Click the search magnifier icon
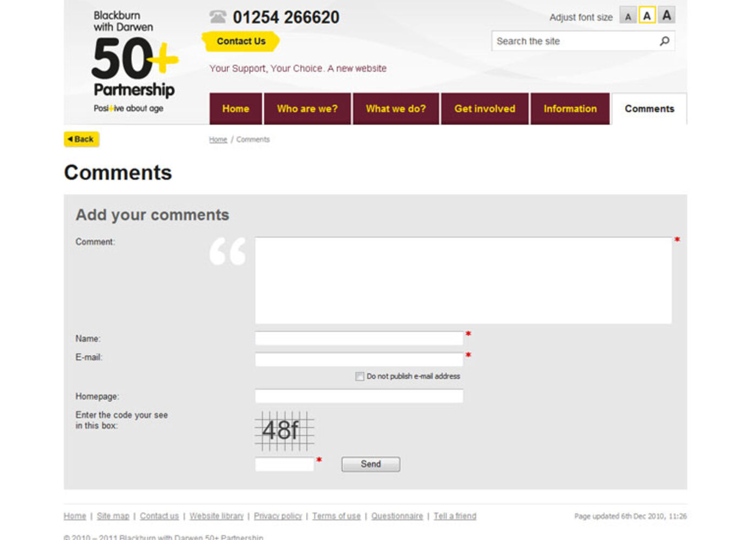This screenshot has height=540, width=756. pyautogui.click(x=664, y=41)
